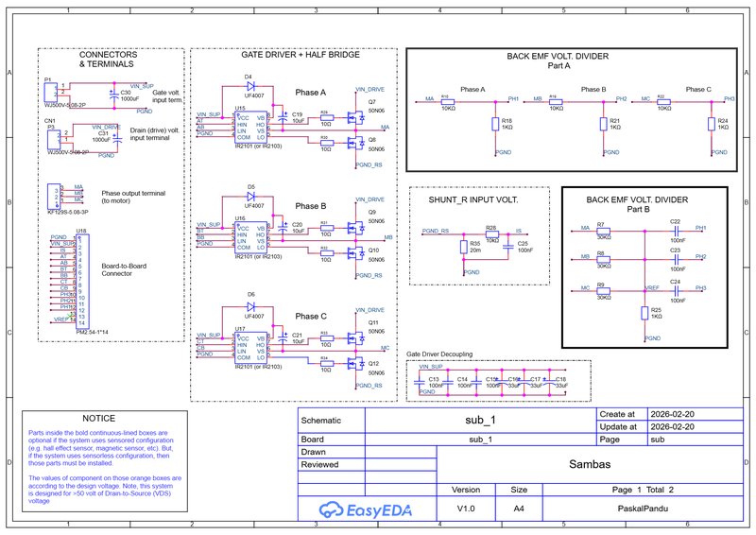Select the C24 100nF capacitor

click(677, 291)
